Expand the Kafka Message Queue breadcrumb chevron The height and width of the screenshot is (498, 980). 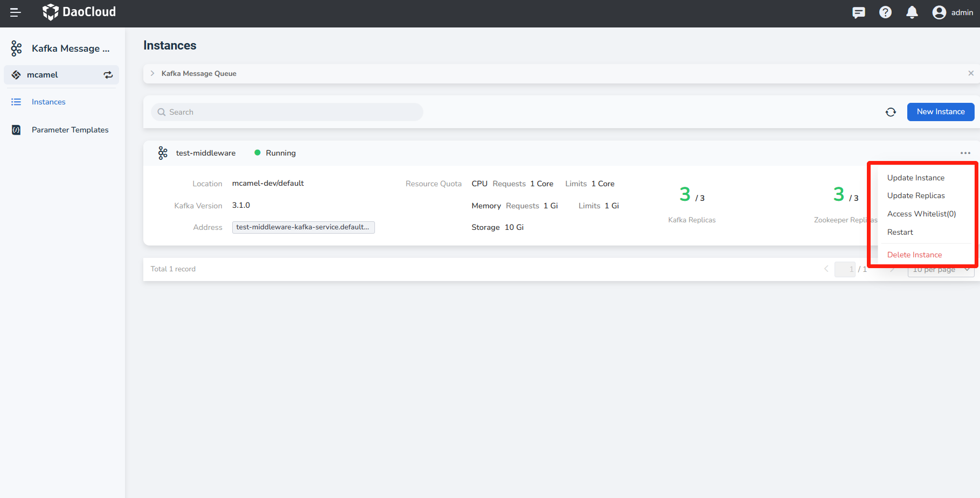(x=152, y=73)
